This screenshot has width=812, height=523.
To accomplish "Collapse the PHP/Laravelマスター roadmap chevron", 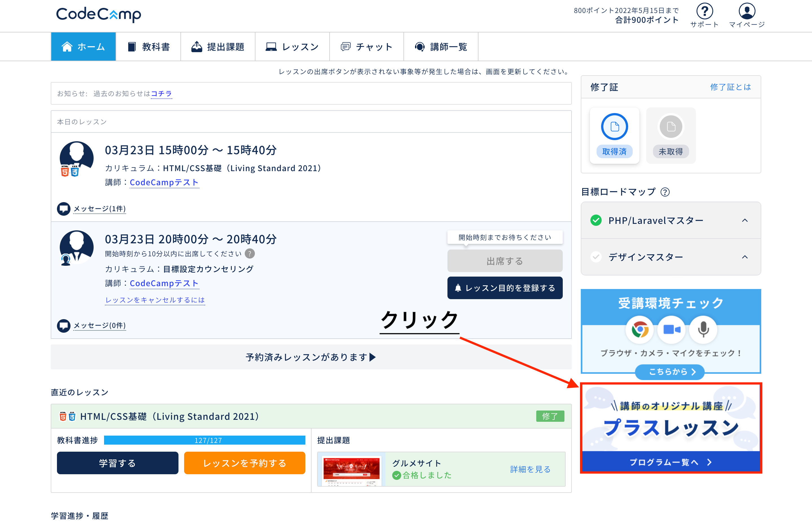I will tap(744, 220).
